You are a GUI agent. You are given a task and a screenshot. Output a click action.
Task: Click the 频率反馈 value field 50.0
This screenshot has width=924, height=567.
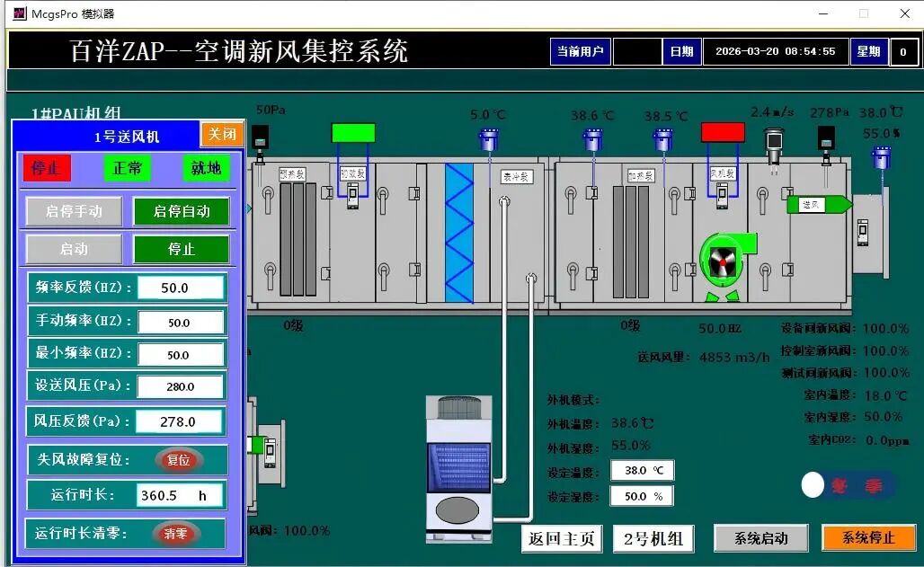click(x=181, y=288)
